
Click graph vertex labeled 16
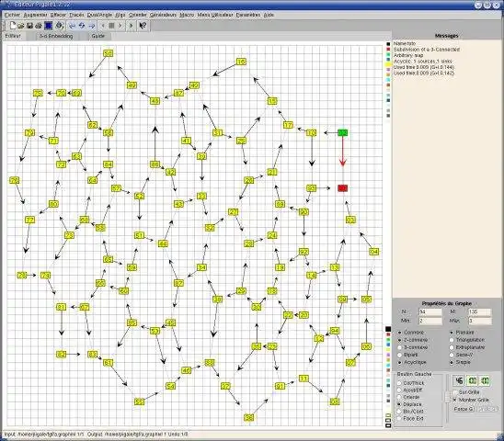tap(241, 62)
